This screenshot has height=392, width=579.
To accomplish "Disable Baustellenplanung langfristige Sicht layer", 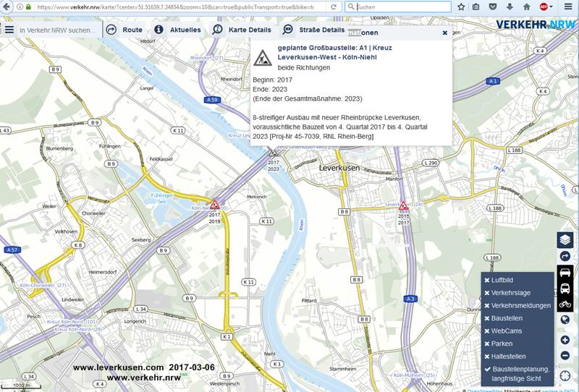I will point(517,374).
